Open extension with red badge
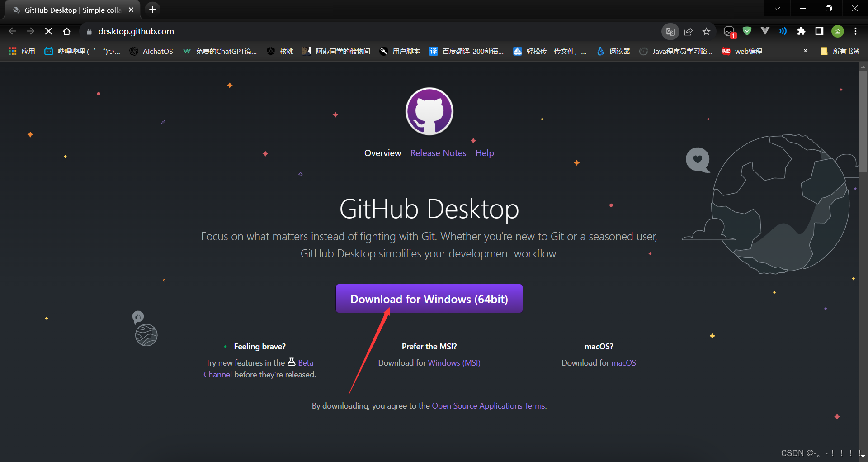 [x=729, y=31]
